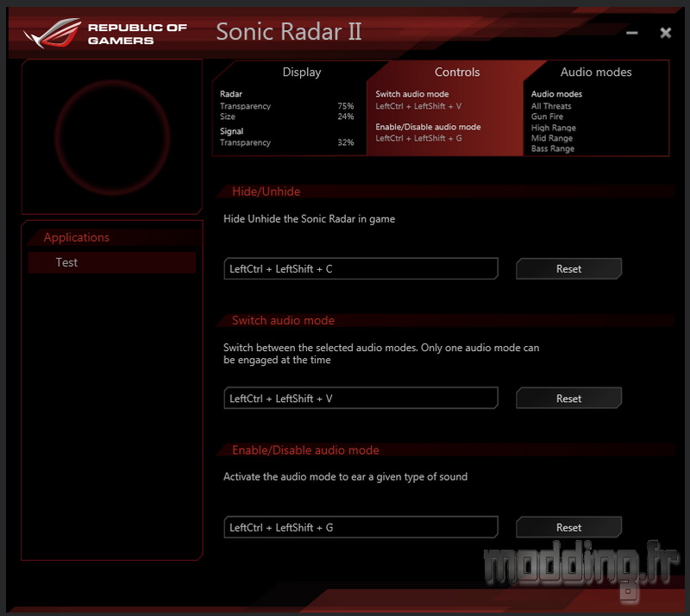Click the Radar Size 24% value
The width and height of the screenshot is (690, 616).
[346, 116]
